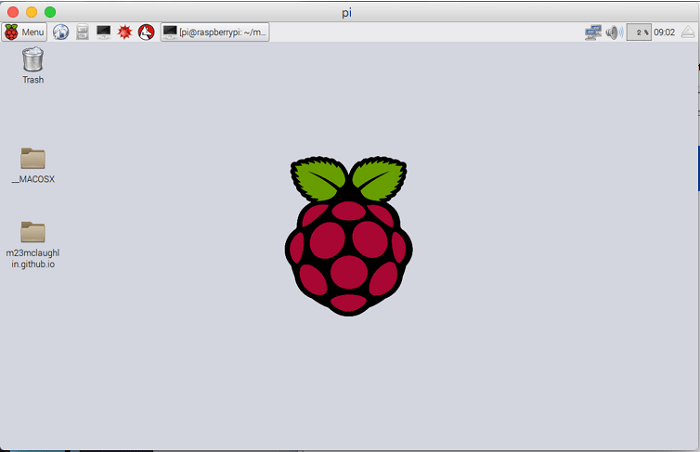Open the Wolfram launcher with the wolf icon

tap(146, 32)
